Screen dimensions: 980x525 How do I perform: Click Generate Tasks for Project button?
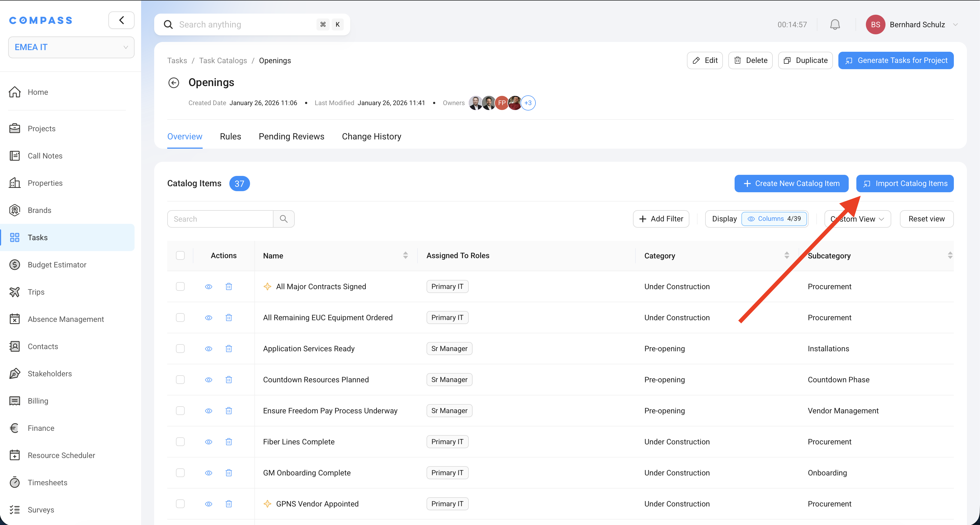click(896, 60)
